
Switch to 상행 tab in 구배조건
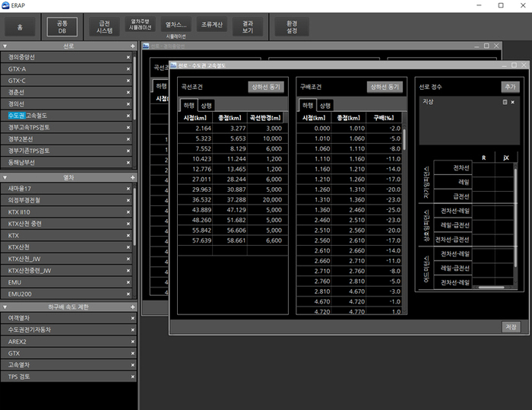pyautogui.click(x=325, y=105)
